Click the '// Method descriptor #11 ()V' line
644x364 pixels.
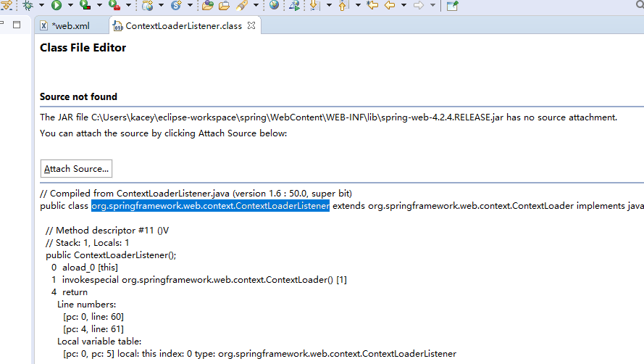pyautogui.click(x=107, y=231)
